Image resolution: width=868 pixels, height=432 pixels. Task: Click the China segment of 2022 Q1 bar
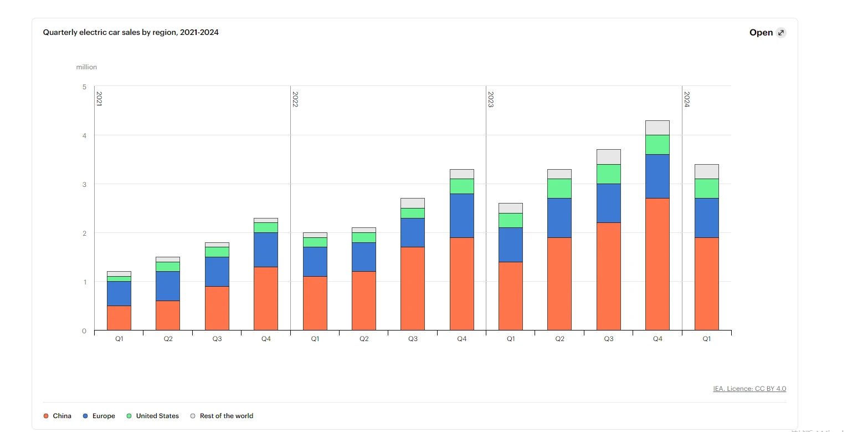coord(315,303)
